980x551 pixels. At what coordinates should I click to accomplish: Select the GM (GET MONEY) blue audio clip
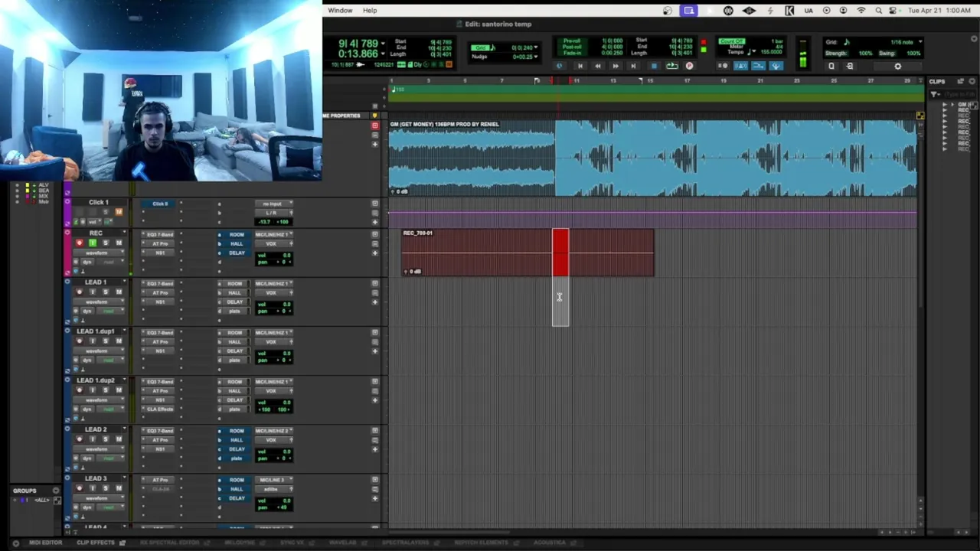(652, 158)
